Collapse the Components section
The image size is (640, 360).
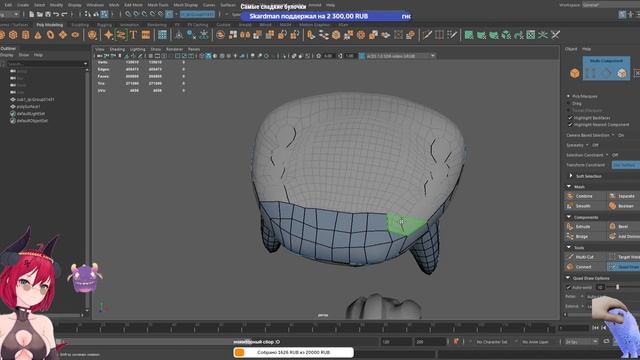[569, 217]
